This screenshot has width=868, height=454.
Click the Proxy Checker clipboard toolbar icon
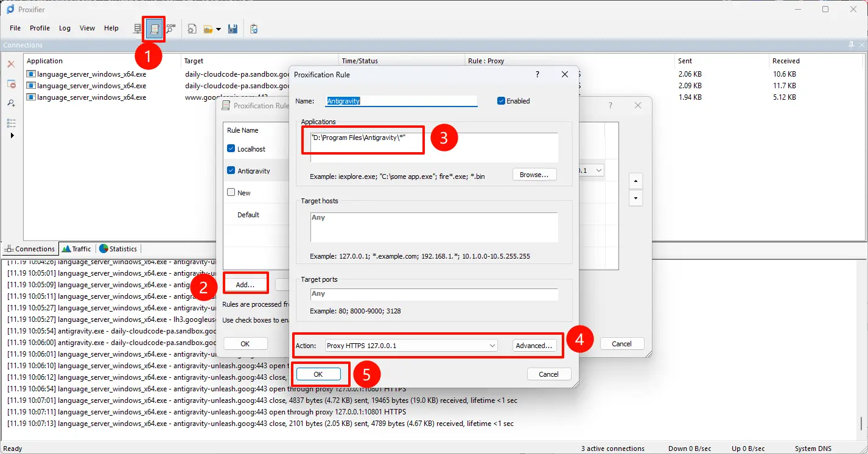tap(254, 29)
